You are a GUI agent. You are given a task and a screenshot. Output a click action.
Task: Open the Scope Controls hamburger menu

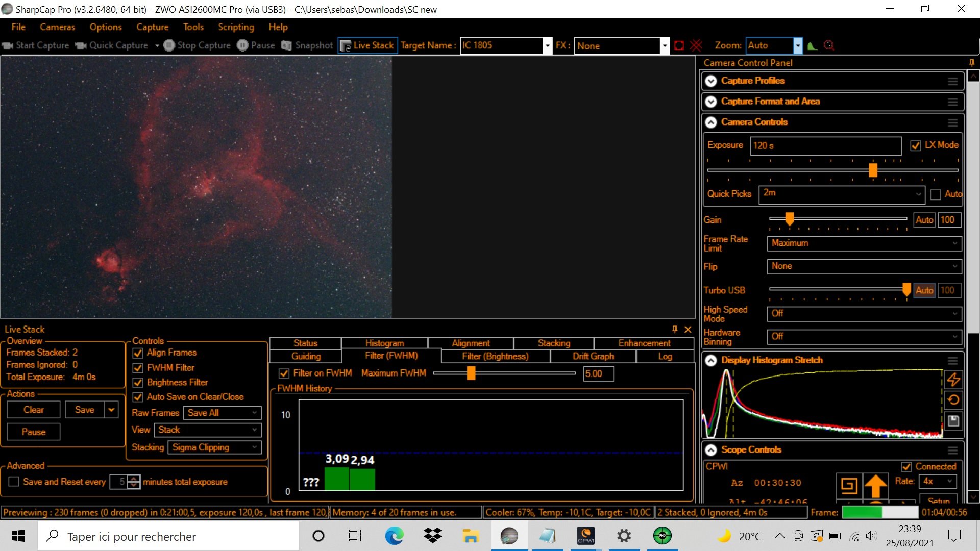[x=952, y=450]
